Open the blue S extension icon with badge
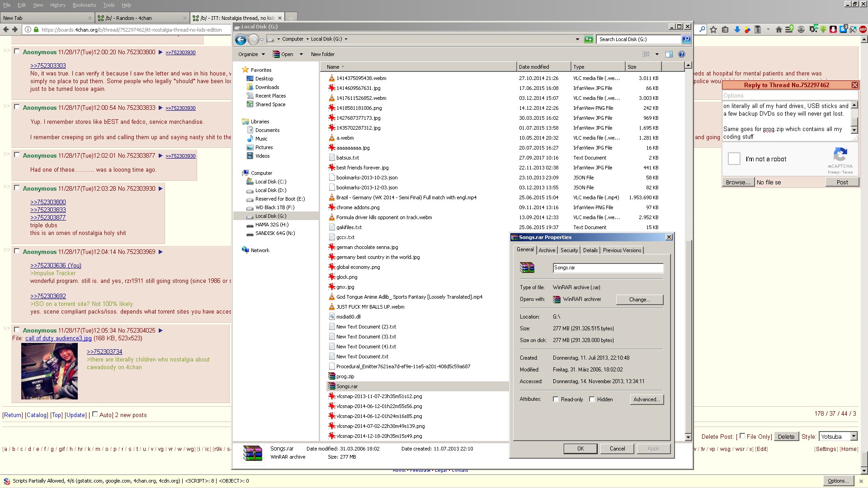Image resolution: width=868 pixels, height=488 pixels. point(843,29)
